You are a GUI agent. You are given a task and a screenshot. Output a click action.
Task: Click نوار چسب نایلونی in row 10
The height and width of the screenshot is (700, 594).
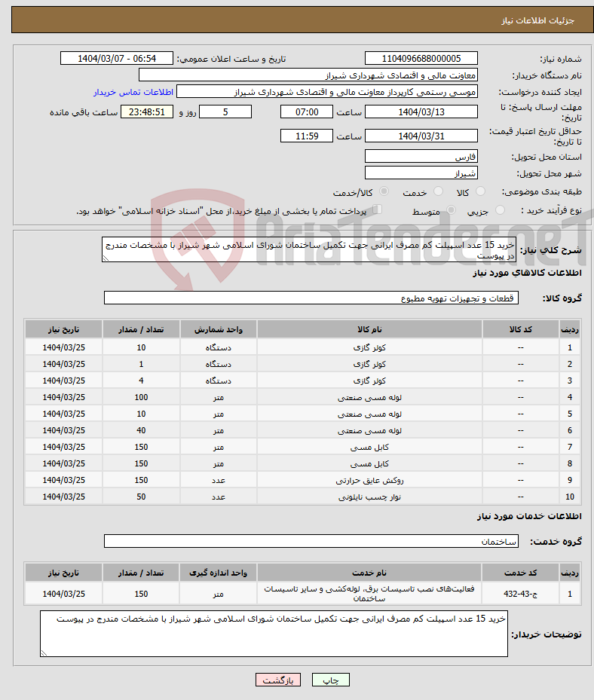tap(369, 497)
